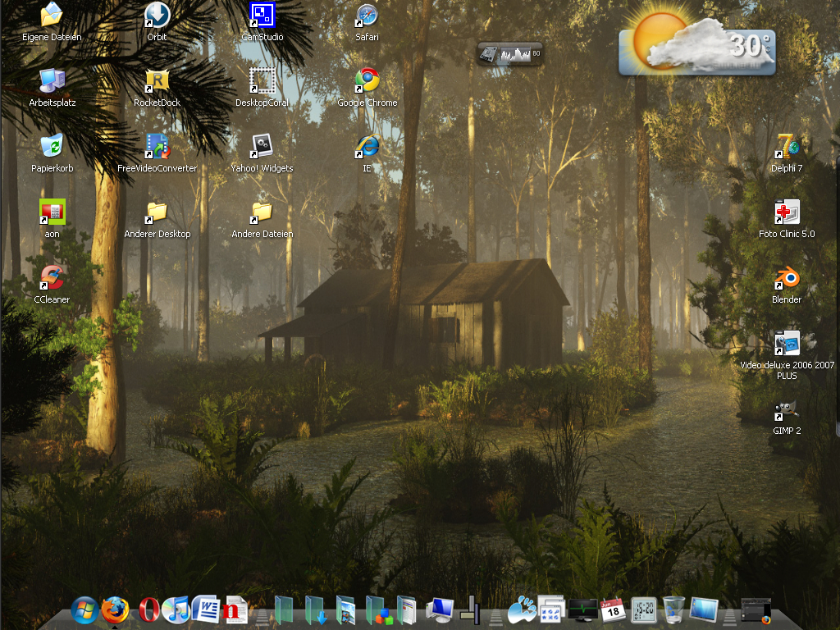Screen dimensions: 840x630
Task: Open the Anderer Desktop folder shortcut
Action: coord(157,212)
